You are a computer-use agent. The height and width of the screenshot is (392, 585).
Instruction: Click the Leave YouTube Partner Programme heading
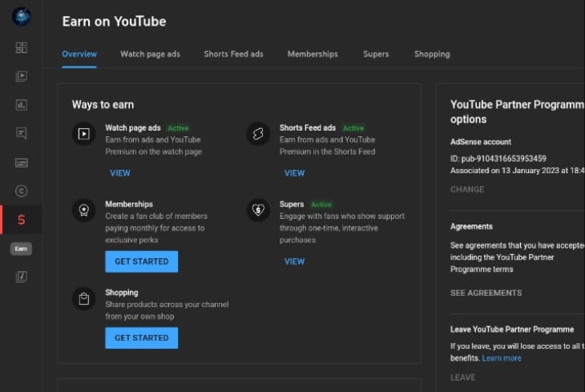tap(512, 329)
